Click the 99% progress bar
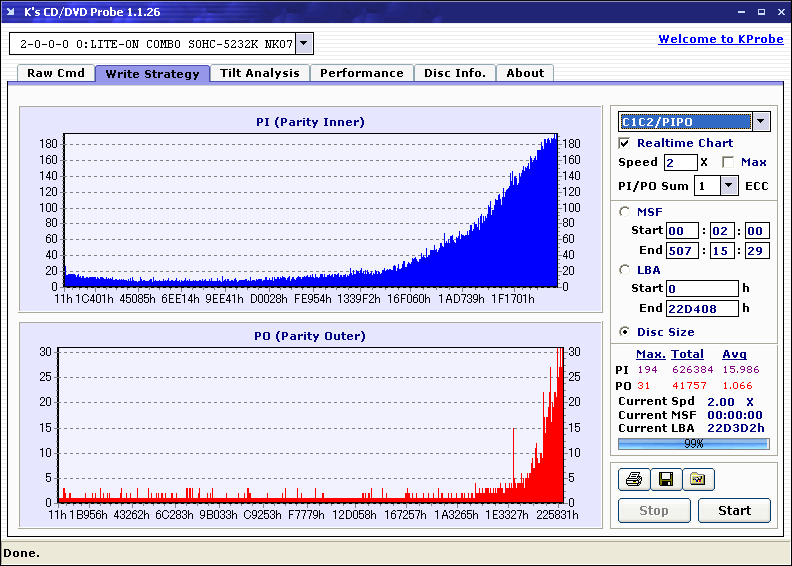The height and width of the screenshot is (566, 792). [x=694, y=444]
